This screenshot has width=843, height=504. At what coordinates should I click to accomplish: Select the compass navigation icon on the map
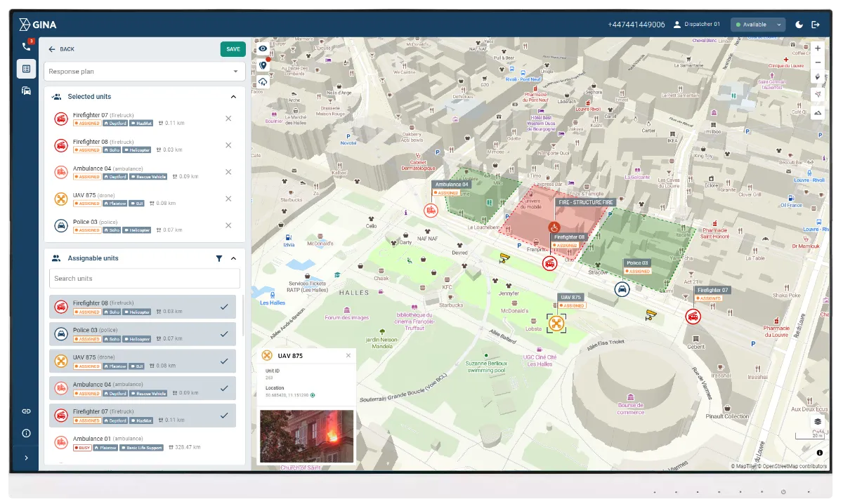click(817, 93)
